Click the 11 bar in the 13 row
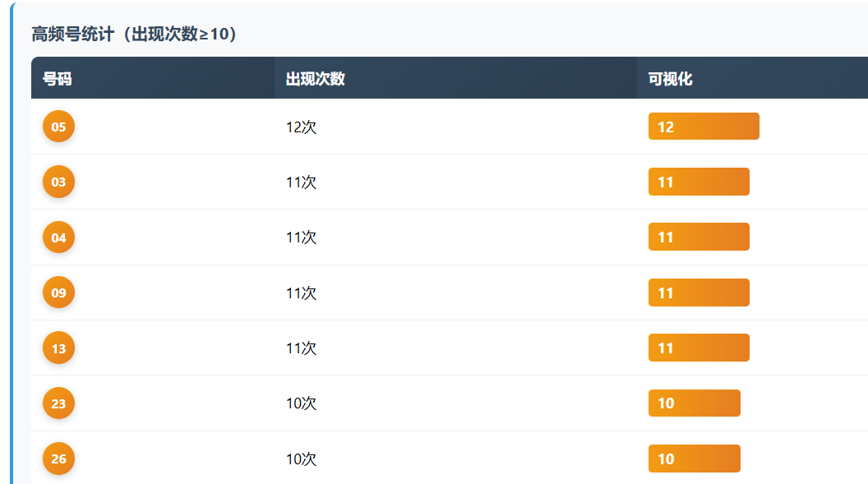The width and height of the screenshot is (868, 484). click(699, 348)
